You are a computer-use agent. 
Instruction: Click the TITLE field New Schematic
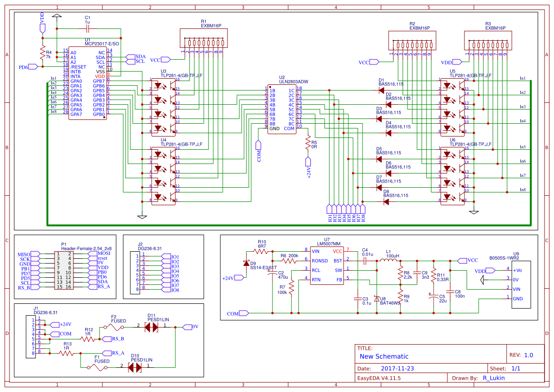pos(384,356)
